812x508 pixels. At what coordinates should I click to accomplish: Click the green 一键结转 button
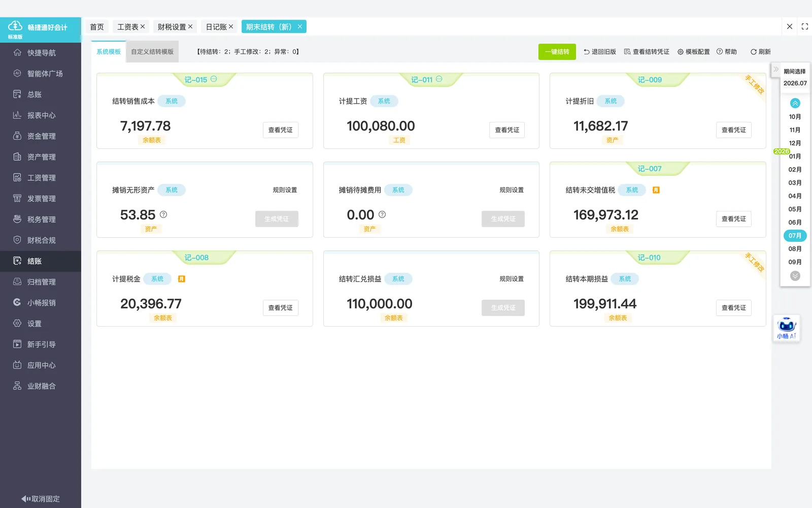557,52
